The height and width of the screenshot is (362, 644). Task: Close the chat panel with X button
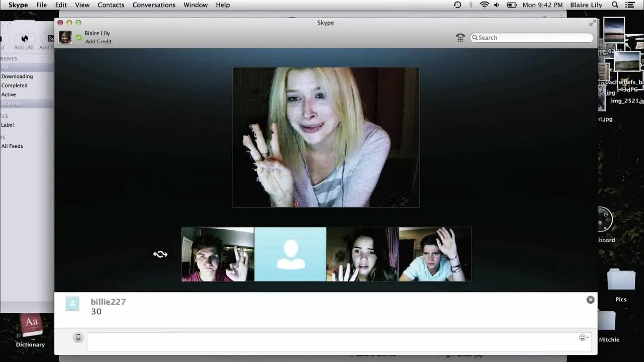tap(590, 300)
